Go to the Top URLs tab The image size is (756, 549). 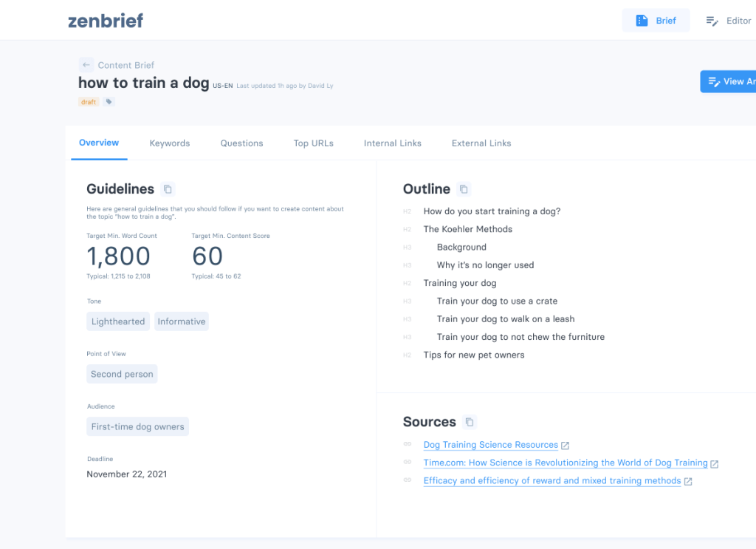coord(313,143)
